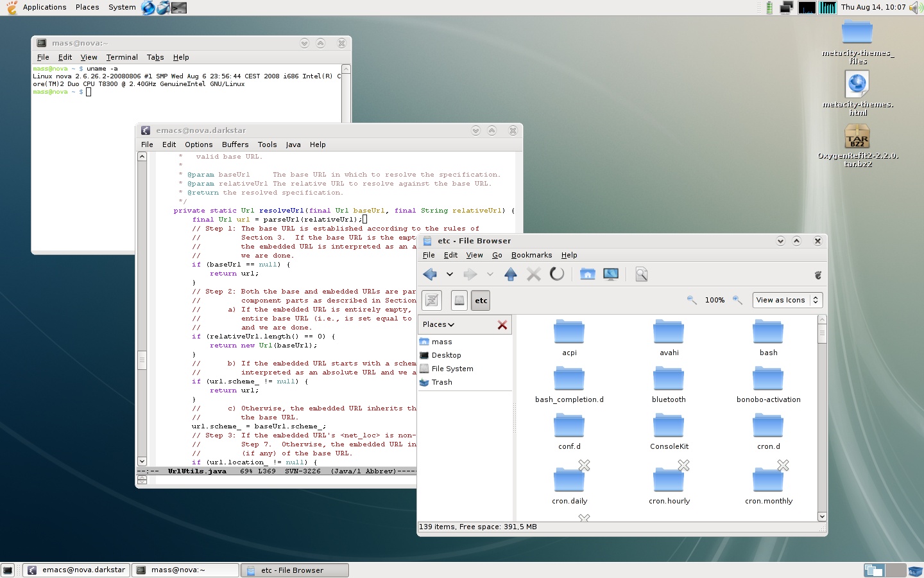Viewport: 924px width, 578px height.
Task: Open the Terminal menu in terminal window
Action: 122,57
